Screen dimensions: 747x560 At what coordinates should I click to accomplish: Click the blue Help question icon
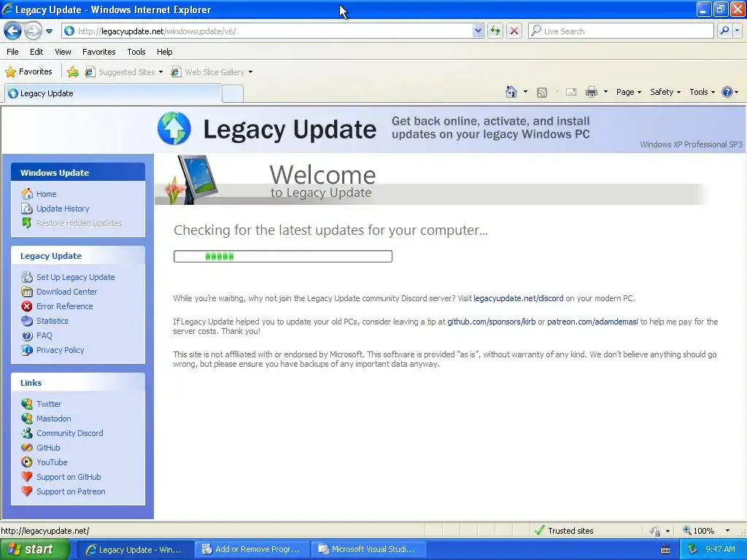727,92
